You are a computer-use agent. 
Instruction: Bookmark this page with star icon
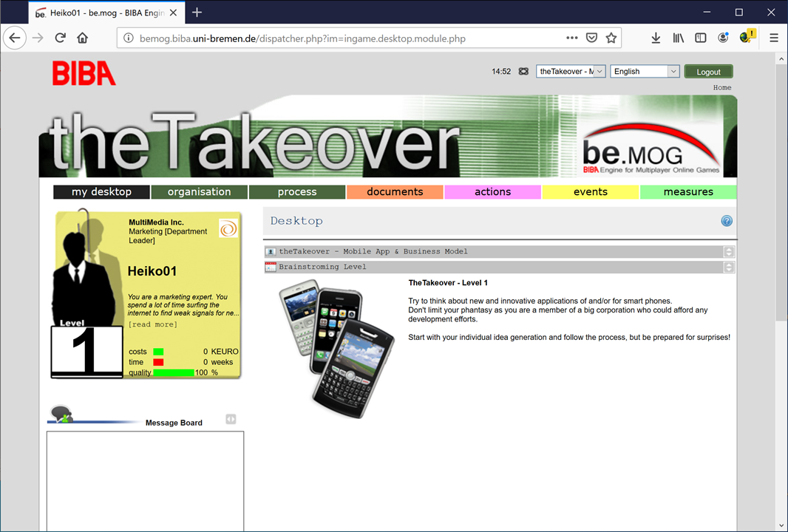[x=611, y=38]
